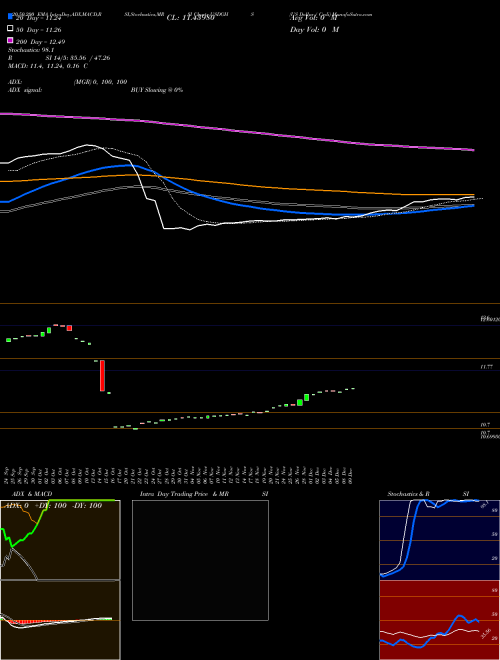Screen dimensions: 500x660
Task: Click the large red candlestick in October
Action: click(102, 375)
